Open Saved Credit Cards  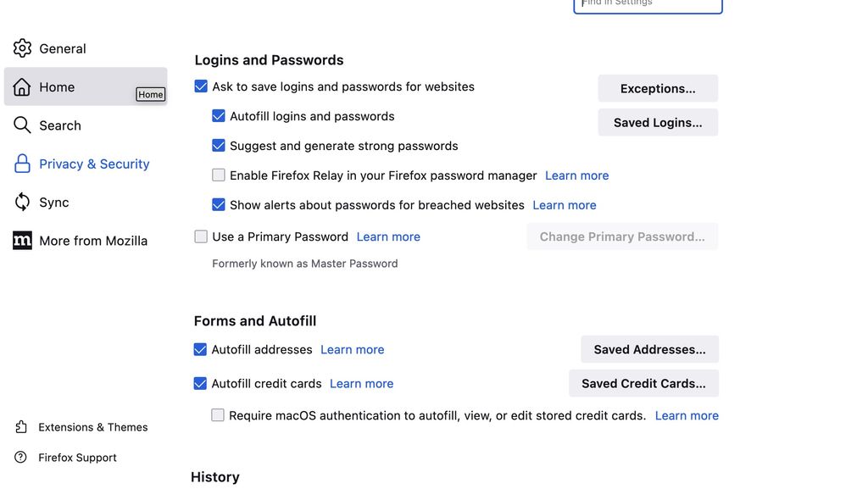pyautogui.click(x=643, y=383)
